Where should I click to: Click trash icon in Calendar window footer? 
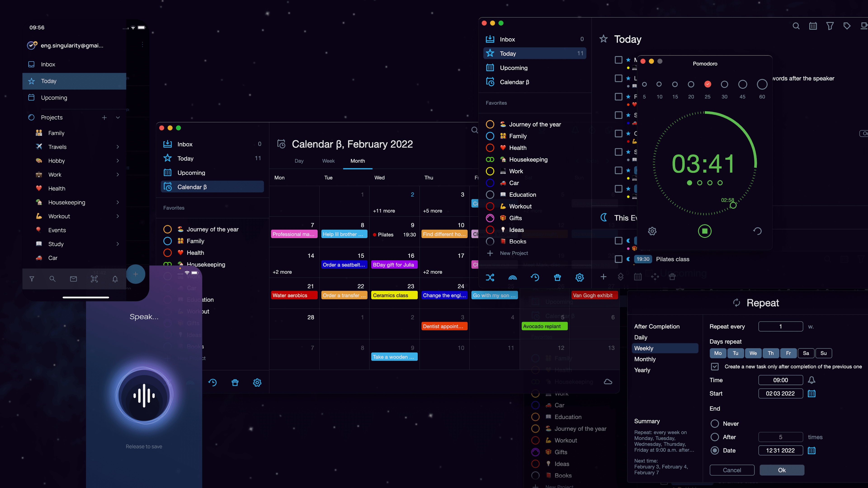click(x=235, y=382)
